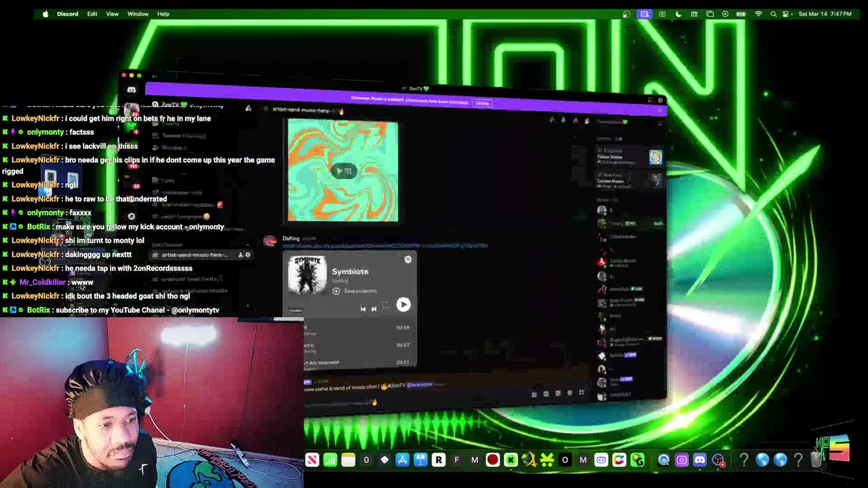
Task: Open the Trash in the dock
Action: click(x=816, y=460)
